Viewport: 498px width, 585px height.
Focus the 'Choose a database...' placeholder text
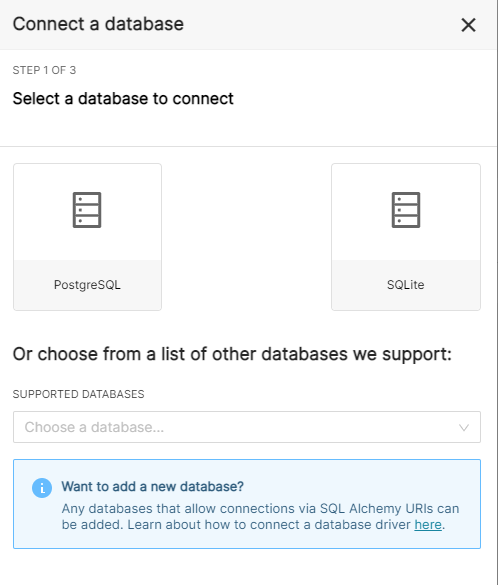(x=94, y=427)
